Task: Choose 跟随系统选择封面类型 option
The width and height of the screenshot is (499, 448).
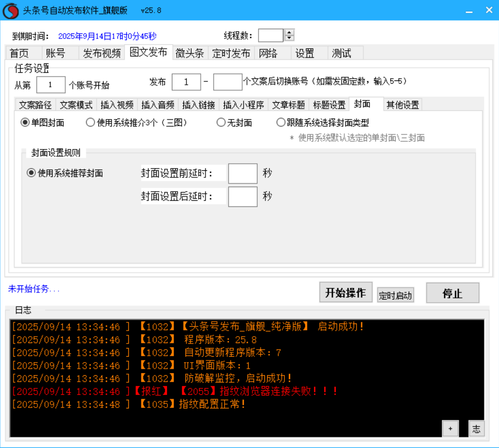Action: click(x=280, y=122)
